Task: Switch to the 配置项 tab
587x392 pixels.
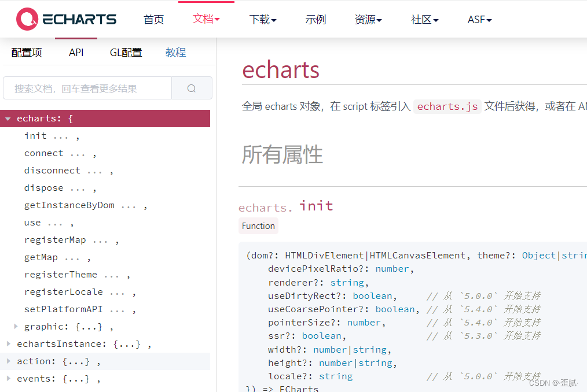Action: click(x=27, y=52)
